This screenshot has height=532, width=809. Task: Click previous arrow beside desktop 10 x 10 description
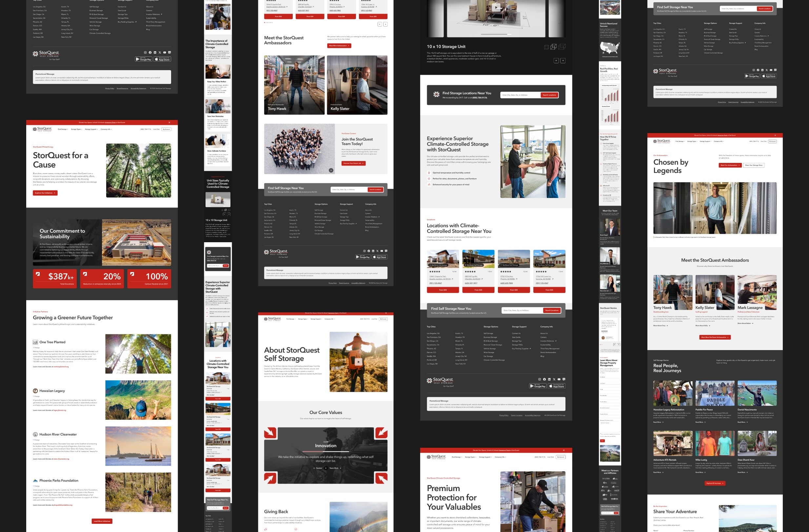click(556, 61)
